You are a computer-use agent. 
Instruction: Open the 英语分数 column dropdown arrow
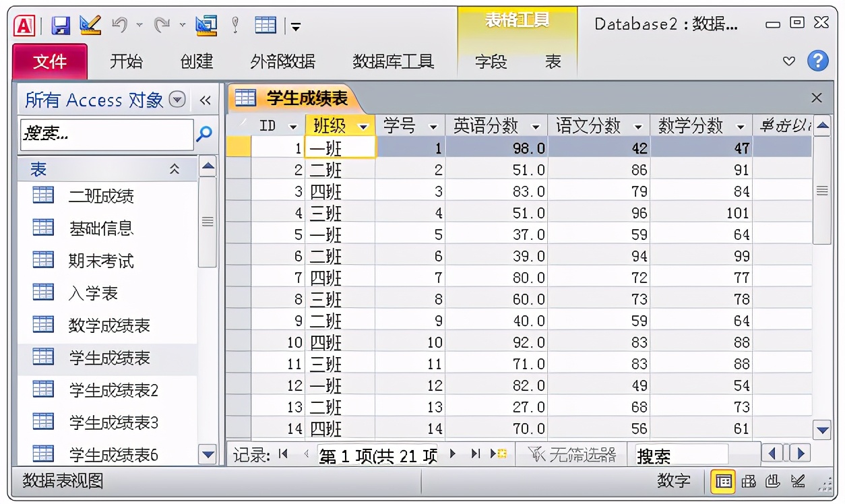point(536,126)
